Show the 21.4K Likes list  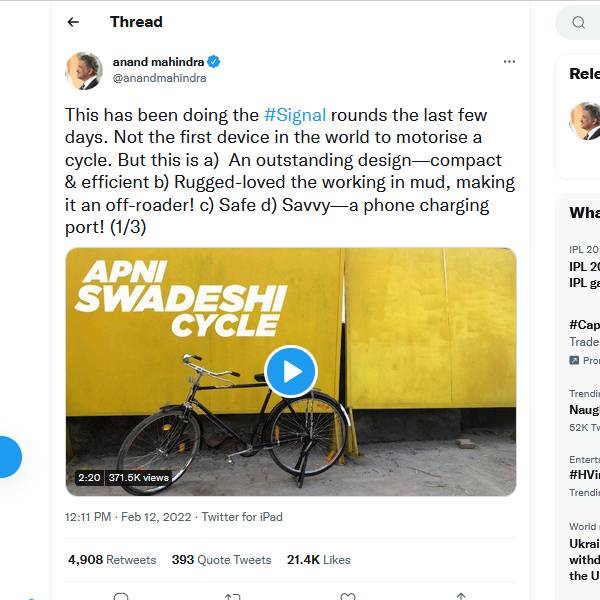(x=318, y=560)
